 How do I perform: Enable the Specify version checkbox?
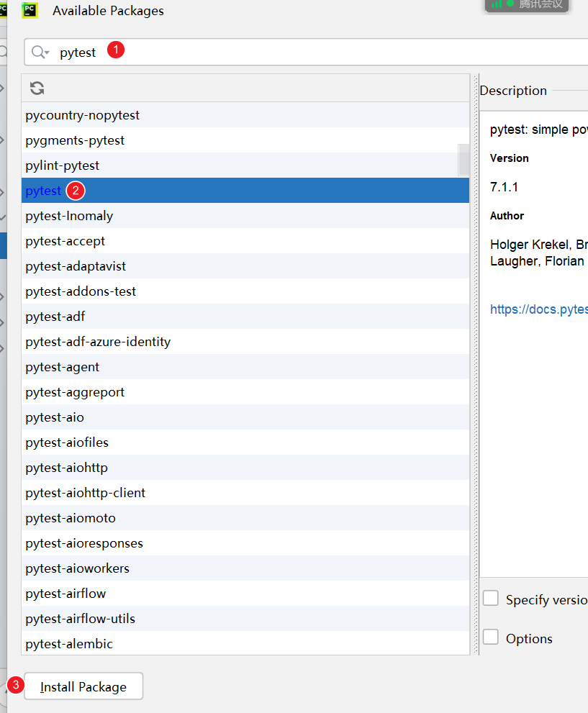click(x=491, y=599)
